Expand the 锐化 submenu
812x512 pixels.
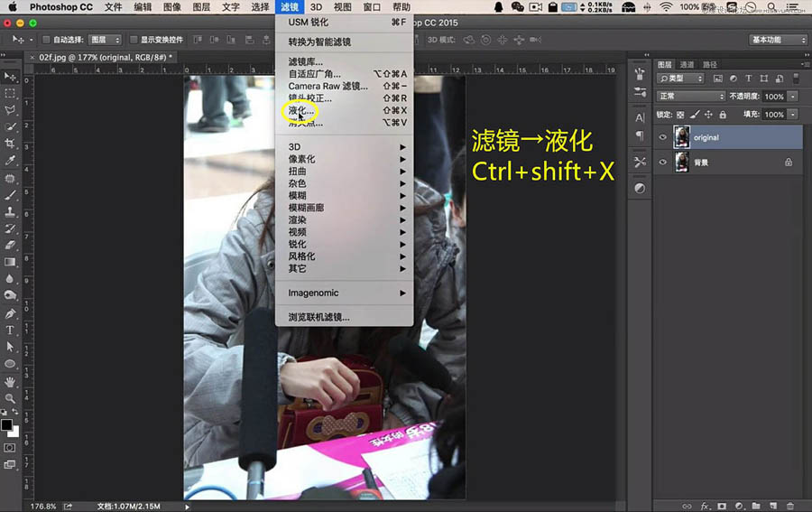point(346,244)
